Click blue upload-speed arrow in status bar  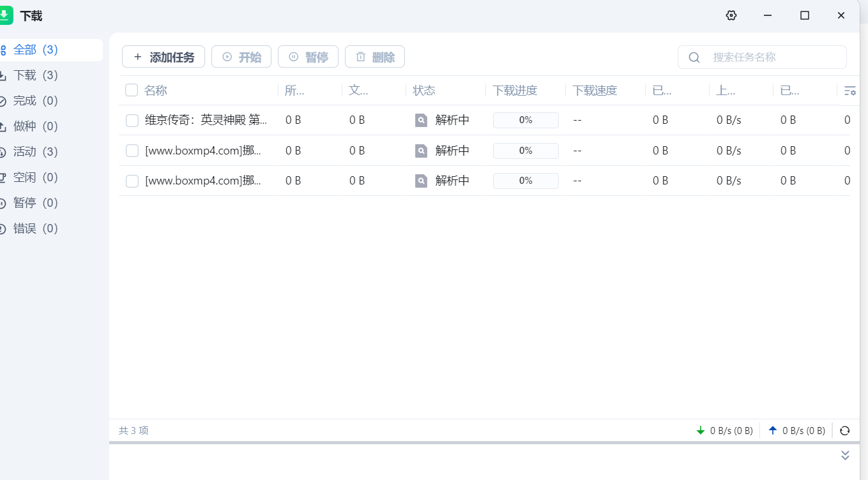pos(773,430)
